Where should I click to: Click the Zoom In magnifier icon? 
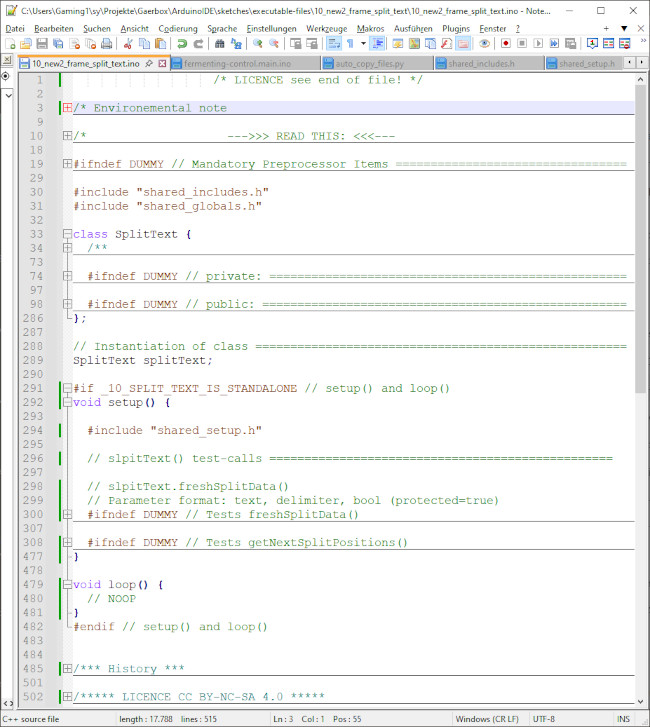pos(258,44)
